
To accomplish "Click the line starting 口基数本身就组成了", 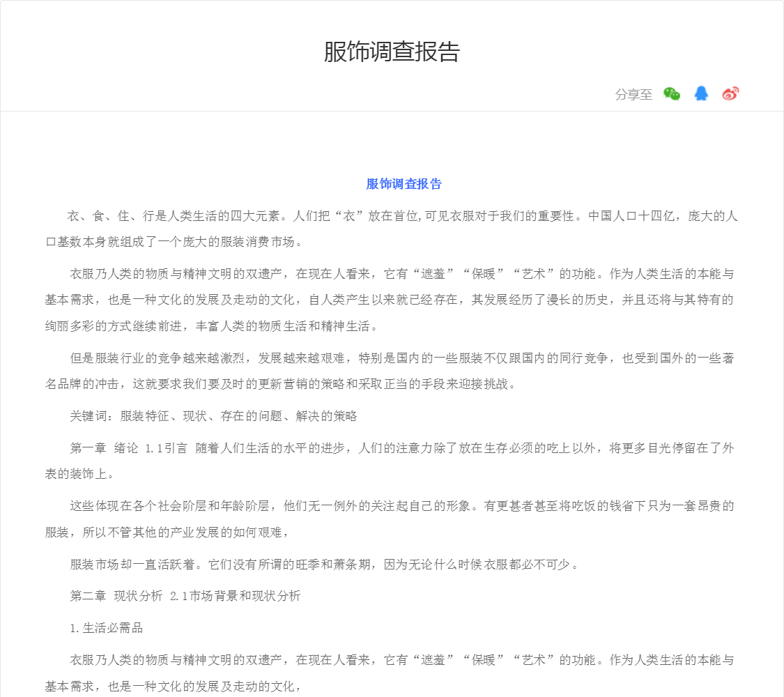I will (174, 243).
